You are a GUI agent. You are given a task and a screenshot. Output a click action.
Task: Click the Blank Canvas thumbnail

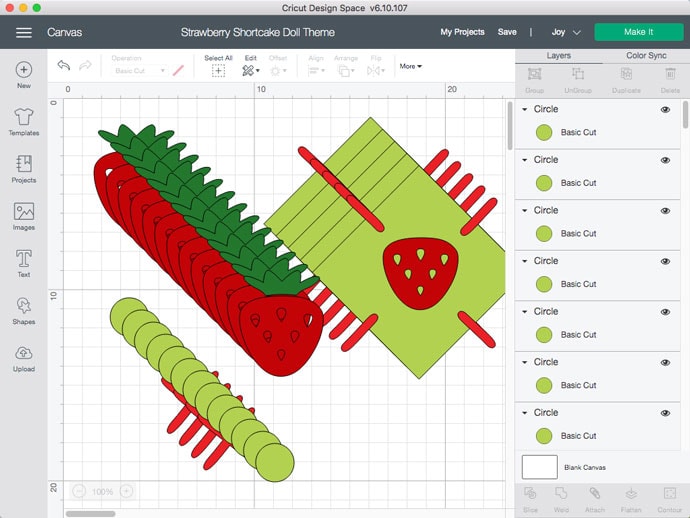[x=540, y=467]
